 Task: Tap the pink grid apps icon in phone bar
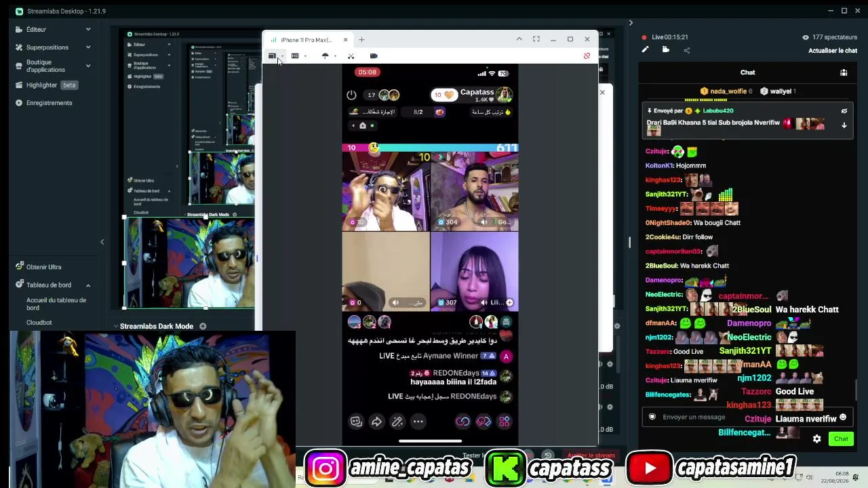(x=504, y=422)
